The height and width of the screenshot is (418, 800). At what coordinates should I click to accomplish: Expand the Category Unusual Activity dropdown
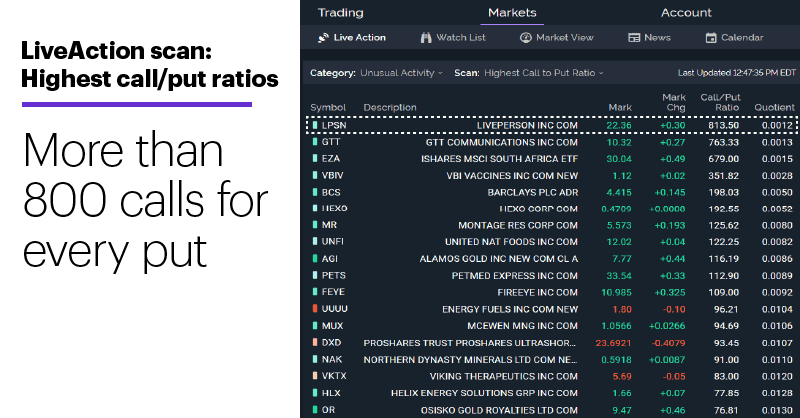point(401,73)
